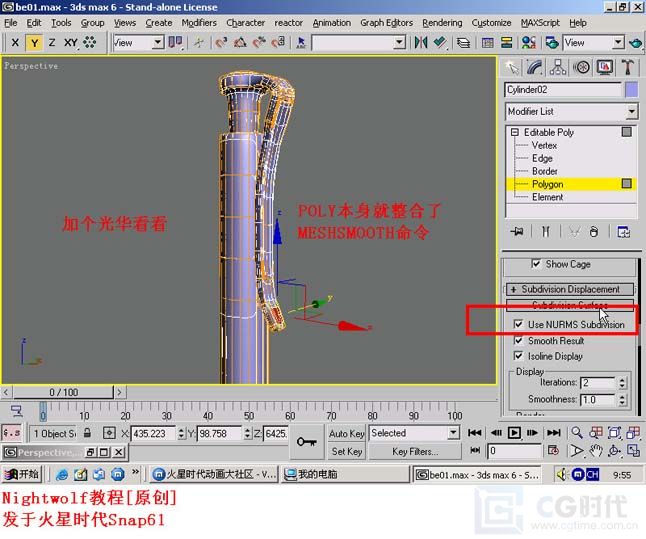646x539 pixels.
Task: Restrict transform to Z axis
Action: pyautogui.click(x=52, y=42)
